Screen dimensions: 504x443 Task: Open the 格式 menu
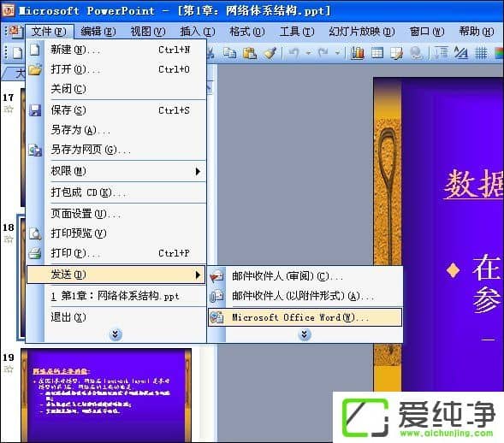click(246, 32)
